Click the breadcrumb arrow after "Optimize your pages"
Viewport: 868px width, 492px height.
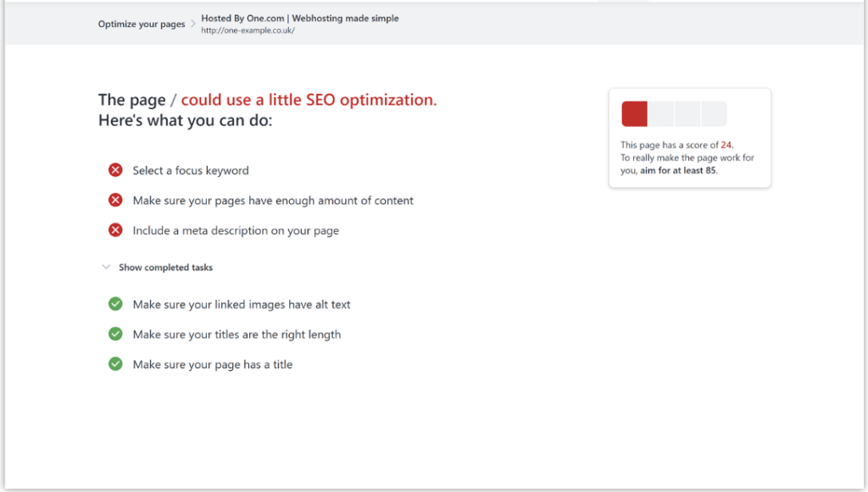point(192,24)
